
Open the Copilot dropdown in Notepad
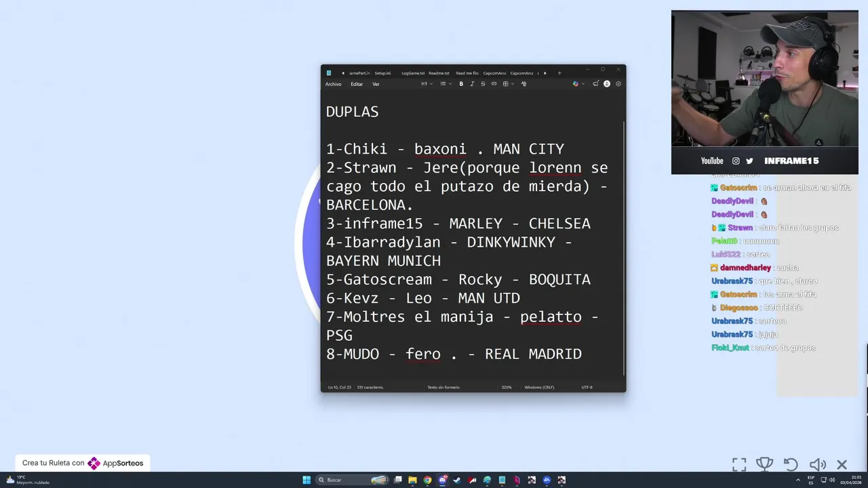click(x=578, y=84)
